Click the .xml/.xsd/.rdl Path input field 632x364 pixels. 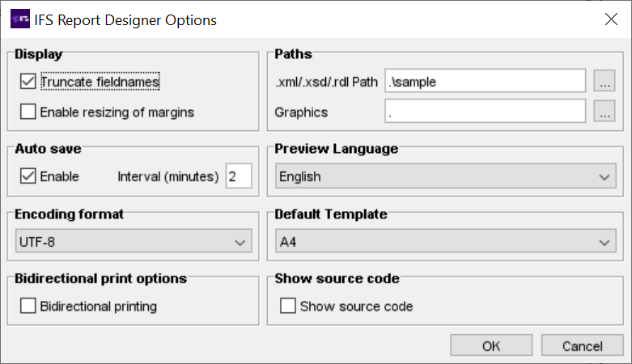[486, 81]
